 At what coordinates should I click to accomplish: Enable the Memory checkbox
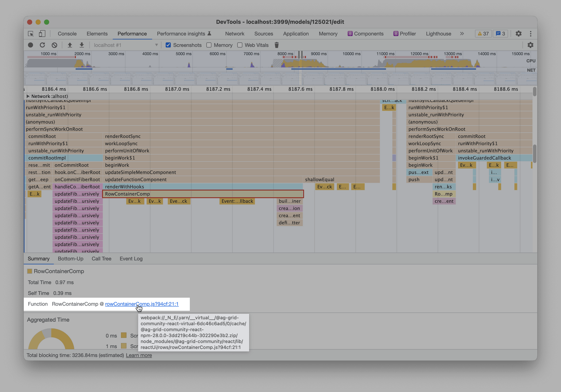point(209,45)
